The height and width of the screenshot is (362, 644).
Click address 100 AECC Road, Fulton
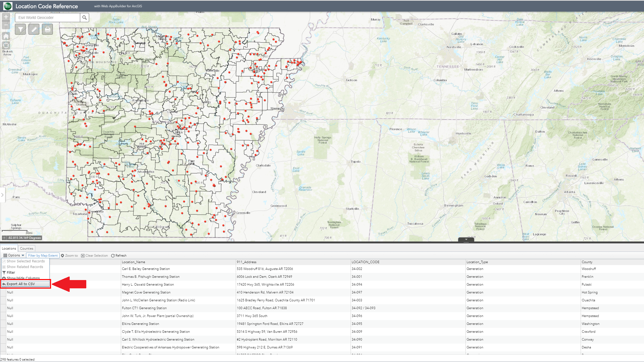click(x=262, y=308)
